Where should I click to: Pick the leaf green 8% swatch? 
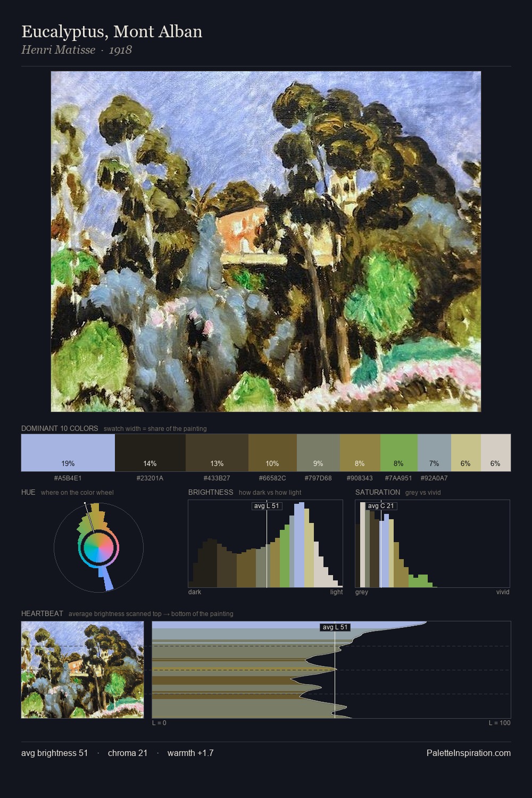[399, 453]
